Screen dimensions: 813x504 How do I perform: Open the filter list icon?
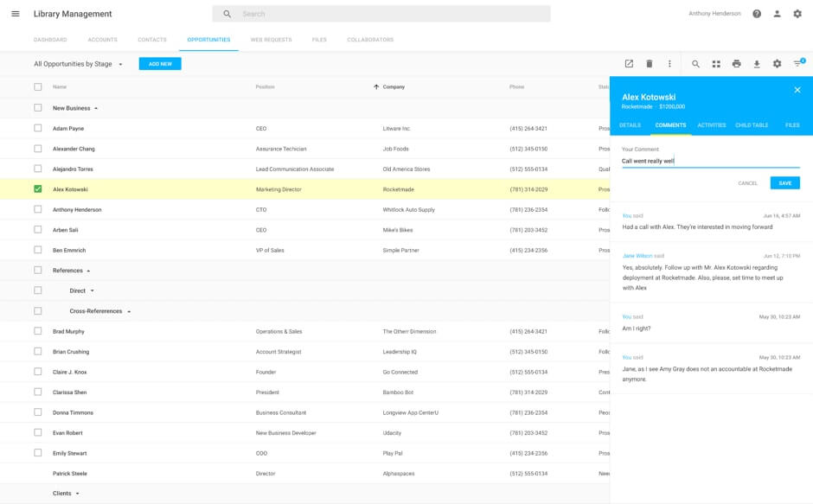point(797,64)
